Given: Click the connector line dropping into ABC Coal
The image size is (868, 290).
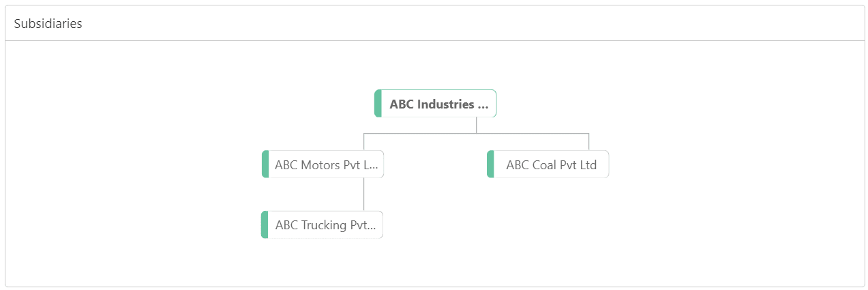Looking at the screenshot, I should pos(588,141).
